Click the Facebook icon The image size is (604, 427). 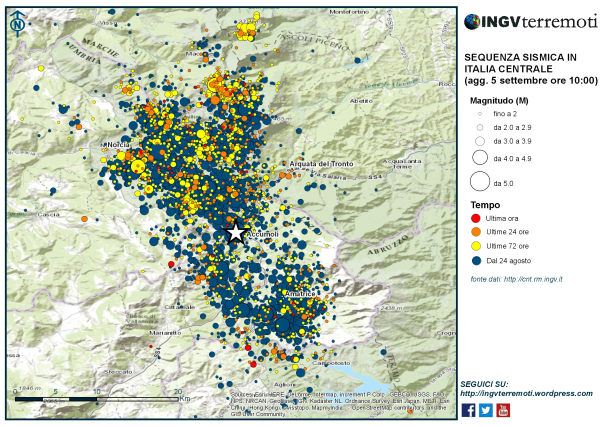tap(468, 410)
